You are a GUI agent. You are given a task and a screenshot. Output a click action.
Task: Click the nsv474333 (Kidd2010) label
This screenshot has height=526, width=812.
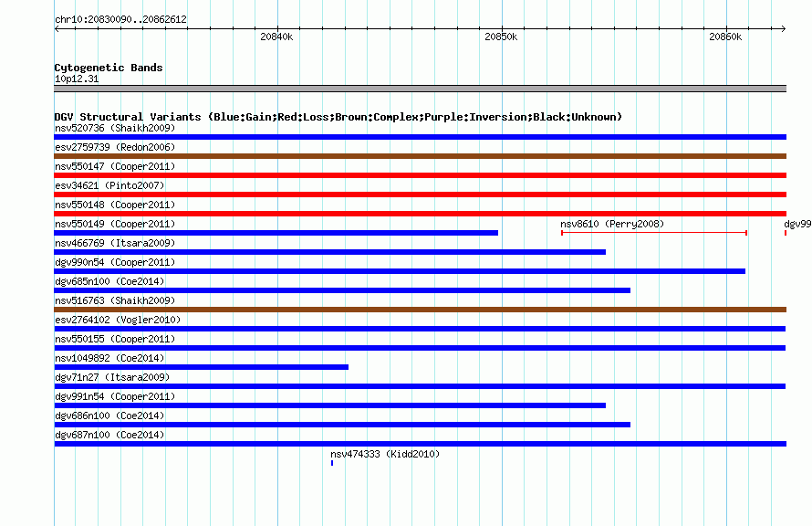[x=385, y=454]
